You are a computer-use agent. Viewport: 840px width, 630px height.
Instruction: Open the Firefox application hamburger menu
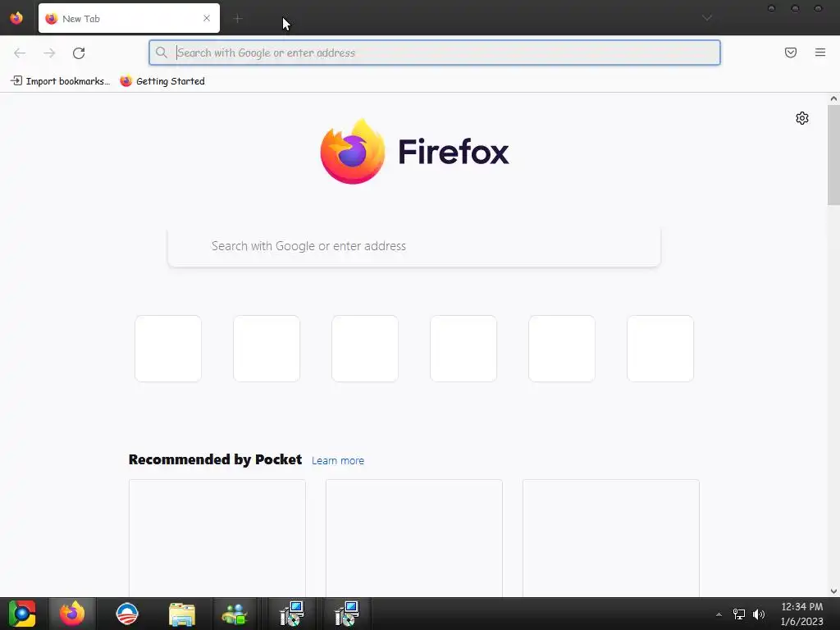tap(820, 52)
